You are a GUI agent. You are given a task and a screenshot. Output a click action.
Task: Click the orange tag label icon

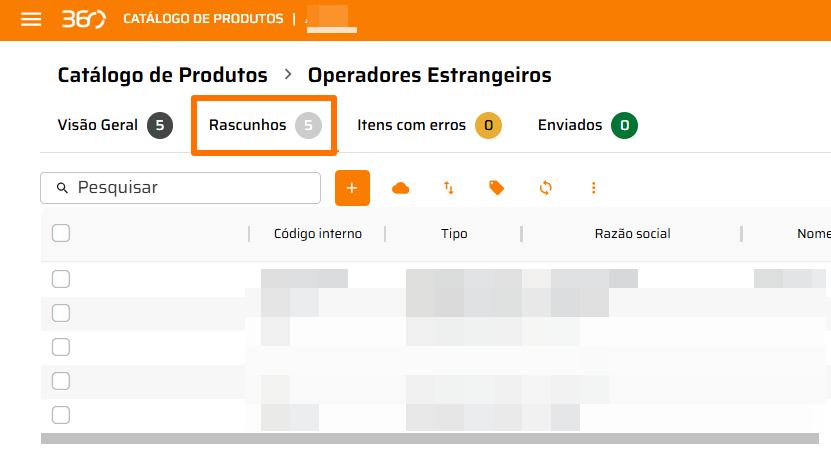[x=497, y=188]
